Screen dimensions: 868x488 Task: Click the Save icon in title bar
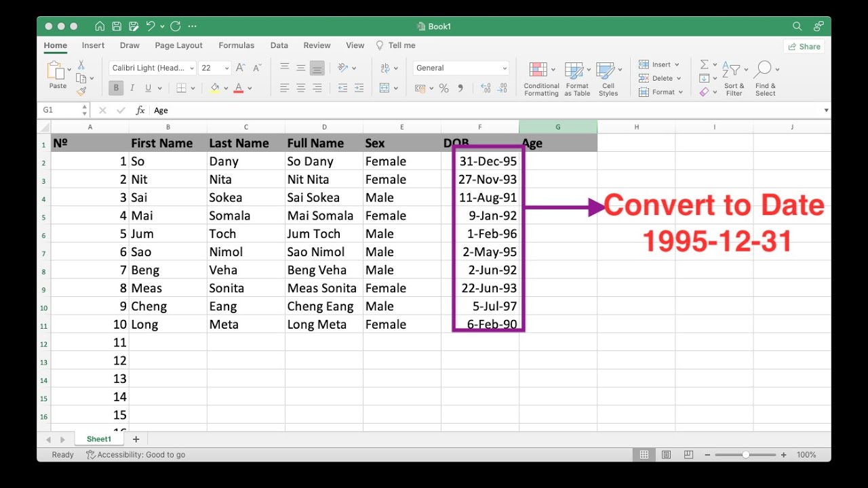(x=117, y=26)
